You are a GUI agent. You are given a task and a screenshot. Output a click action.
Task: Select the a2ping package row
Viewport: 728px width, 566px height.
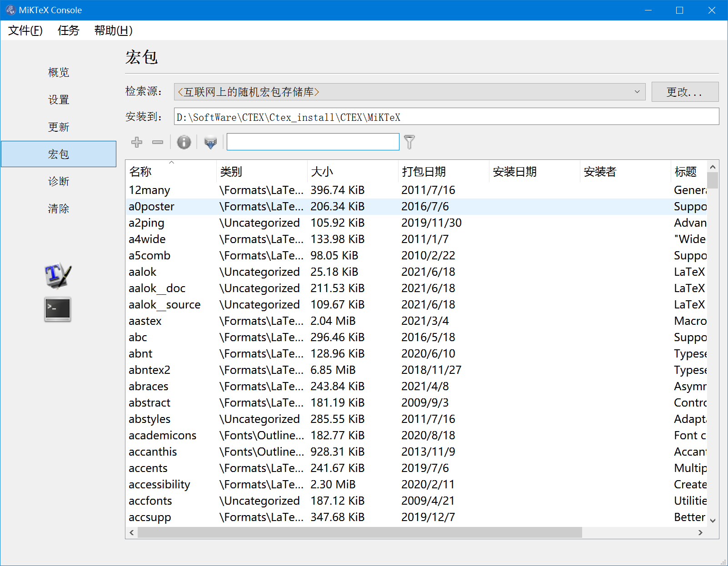416,223
